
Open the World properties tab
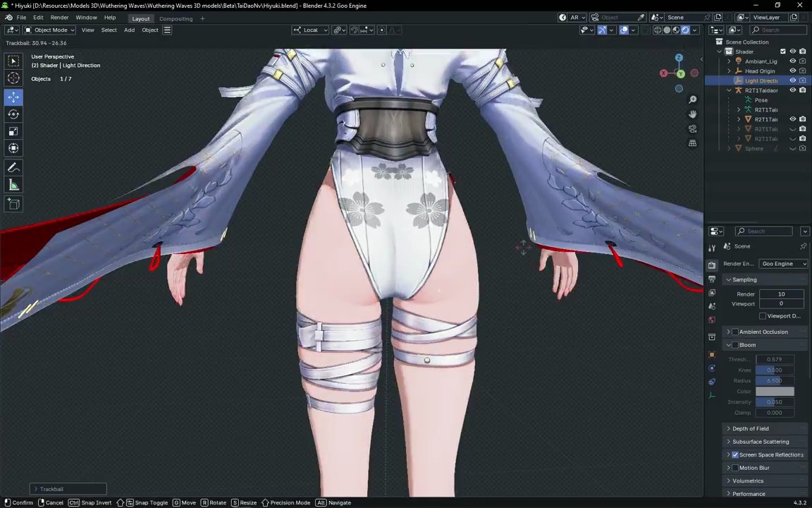click(x=712, y=320)
